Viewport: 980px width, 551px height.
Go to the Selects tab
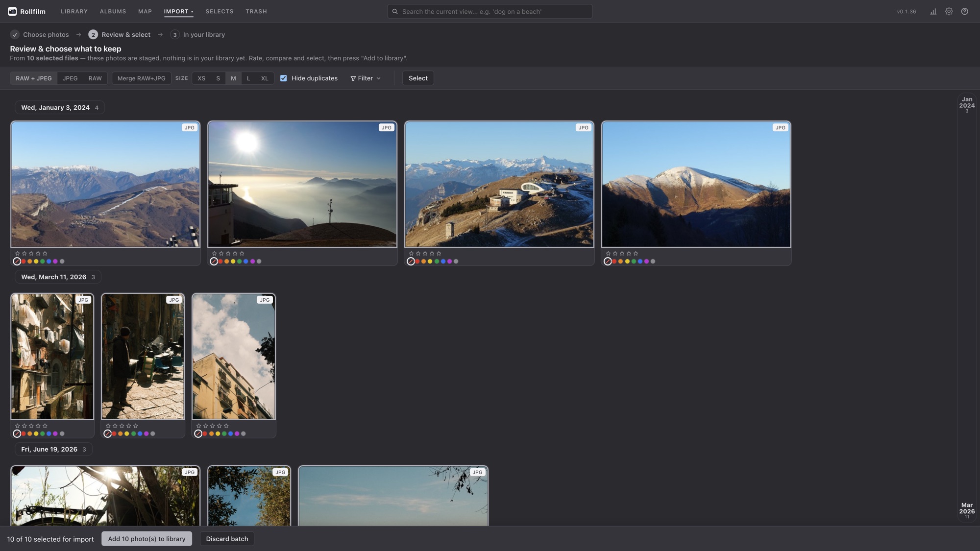coord(220,11)
